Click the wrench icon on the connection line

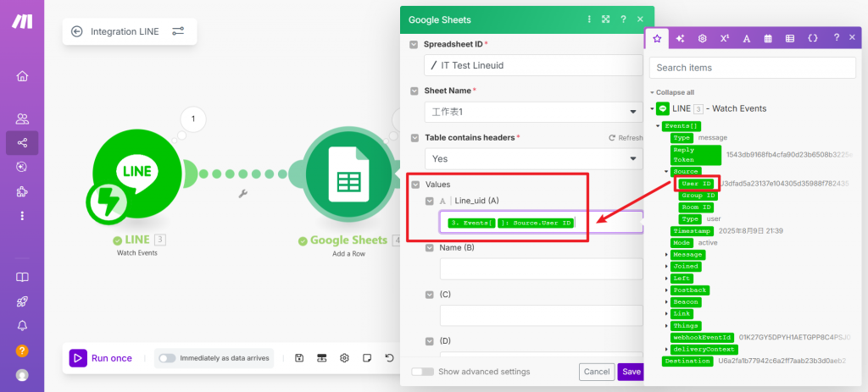click(242, 194)
